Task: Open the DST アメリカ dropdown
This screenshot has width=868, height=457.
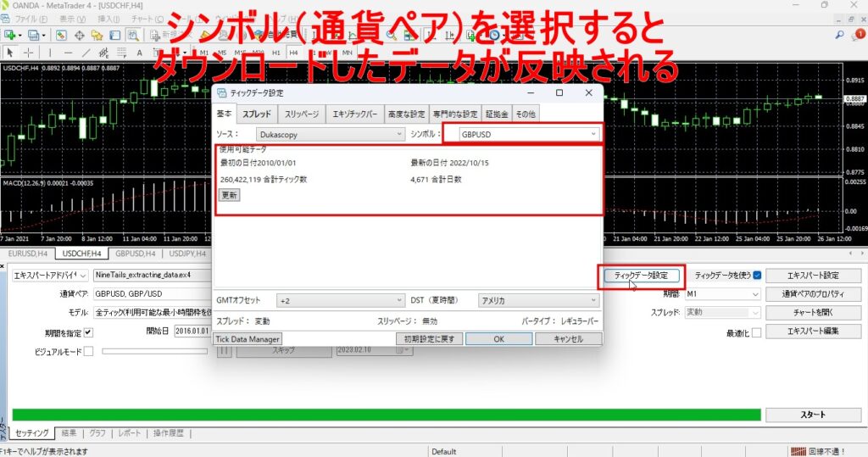Action: tap(538, 300)
